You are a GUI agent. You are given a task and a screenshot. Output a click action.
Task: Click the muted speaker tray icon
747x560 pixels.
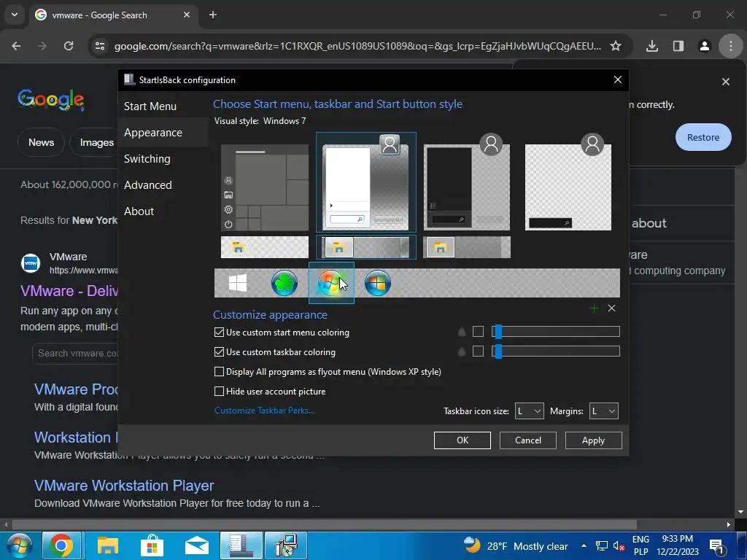(x=619, y=545)
